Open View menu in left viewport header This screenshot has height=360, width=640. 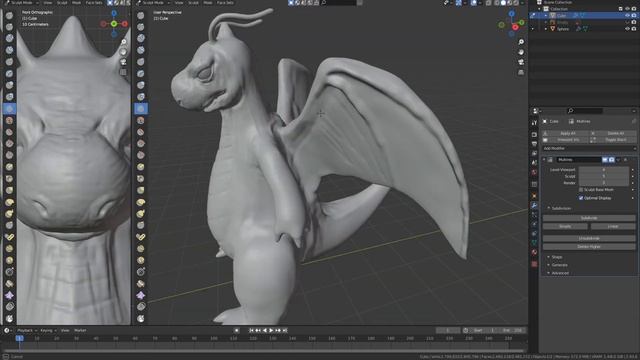48,3
